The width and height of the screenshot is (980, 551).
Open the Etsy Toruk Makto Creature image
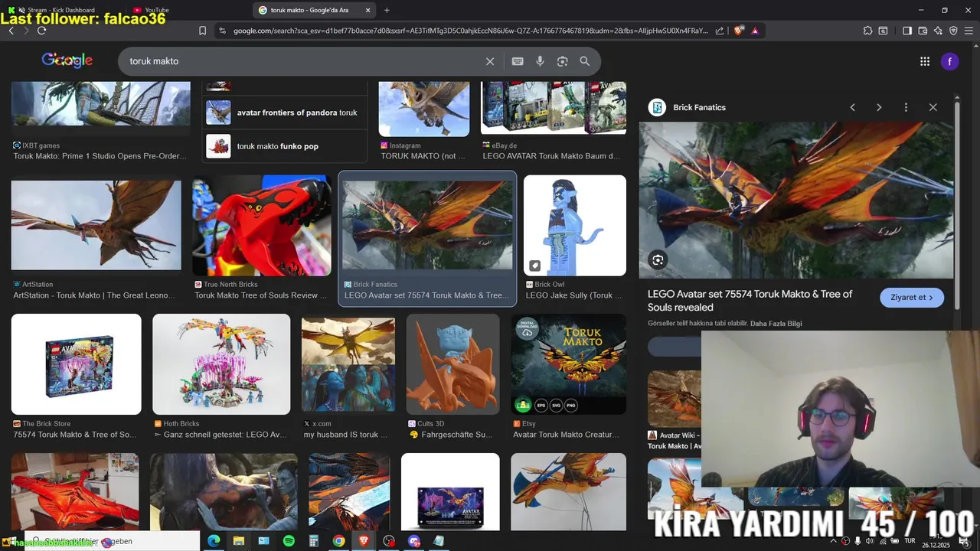(x=569, y=364)
